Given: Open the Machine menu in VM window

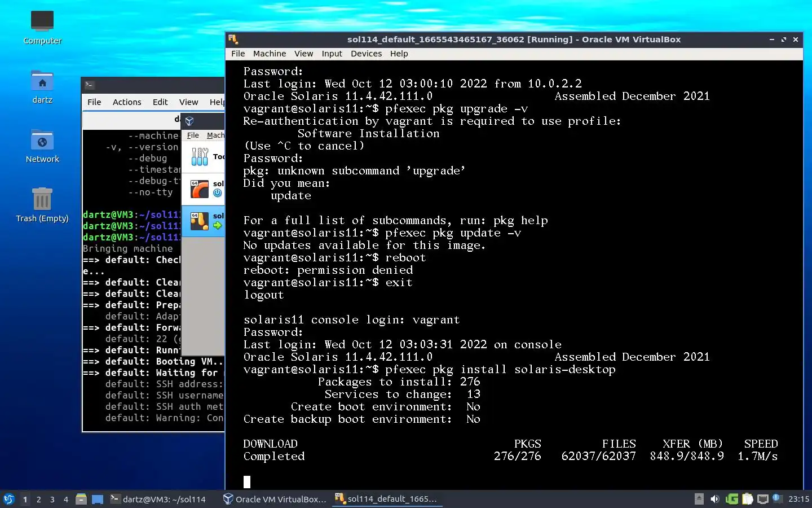Looking at the screenshot, I should [270, 54].
